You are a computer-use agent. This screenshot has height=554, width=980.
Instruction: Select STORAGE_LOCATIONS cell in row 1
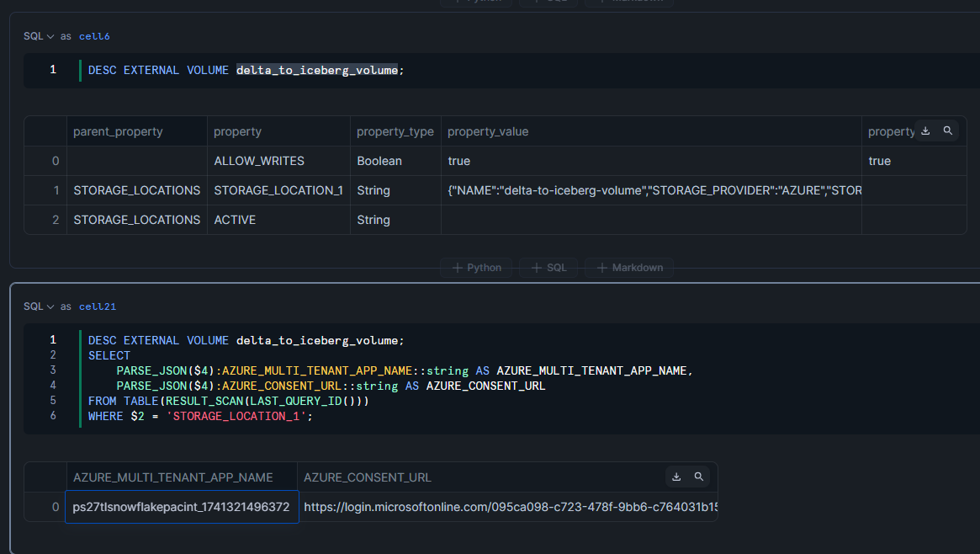click(137, 190)
